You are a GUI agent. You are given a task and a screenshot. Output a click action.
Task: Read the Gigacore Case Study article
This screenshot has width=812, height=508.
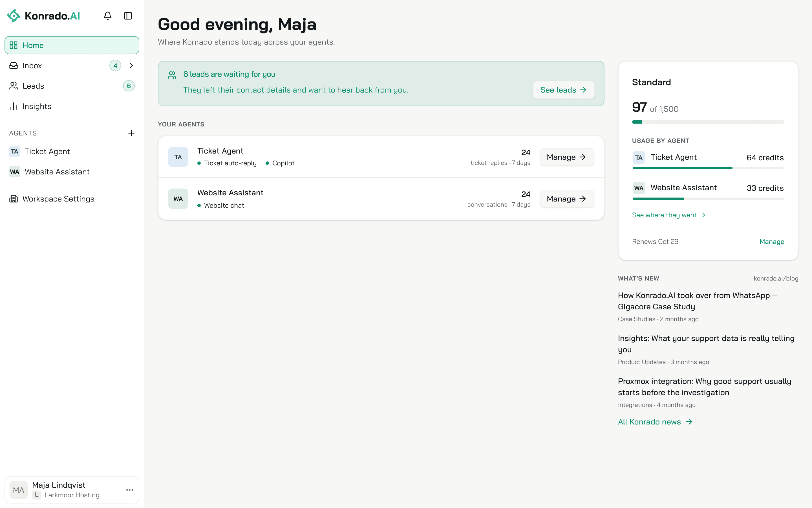click(698, 301)
